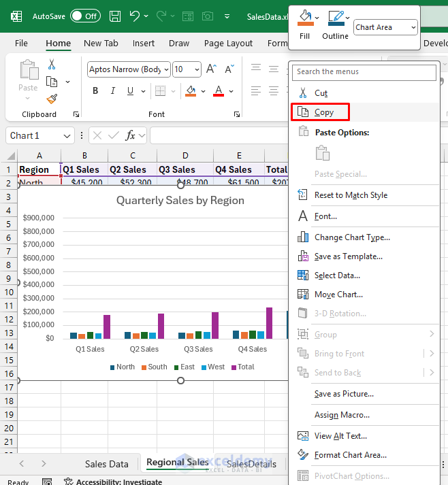Toggle Italic formatting in ribbon
Screen dimensions: 448x485
point(114,91)
